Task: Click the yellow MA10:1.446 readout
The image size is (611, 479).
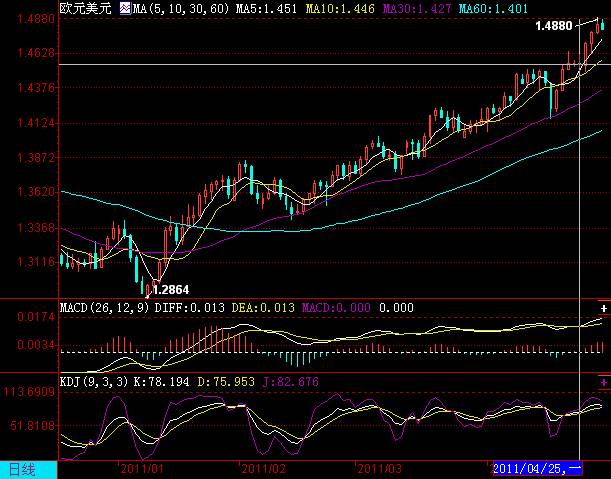Action: click(x=340, y=8)
